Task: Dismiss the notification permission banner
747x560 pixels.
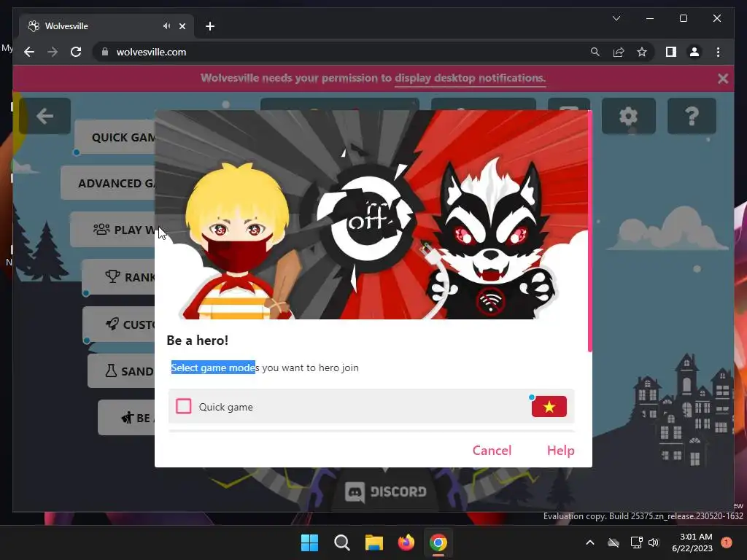Action: 723,79
